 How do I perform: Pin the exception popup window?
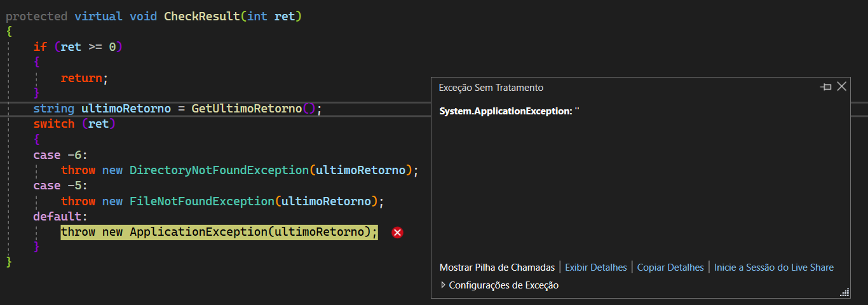click(x=826, y=87)
